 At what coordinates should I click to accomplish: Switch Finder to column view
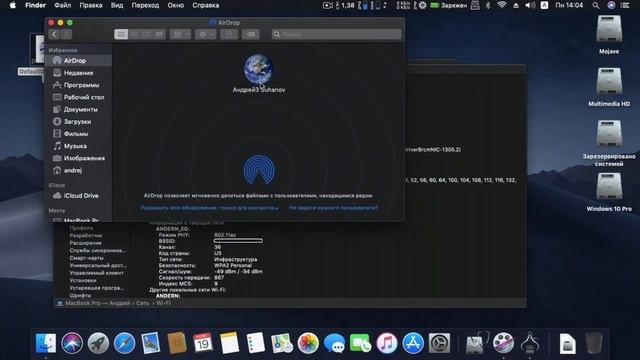tap(147, 34)
